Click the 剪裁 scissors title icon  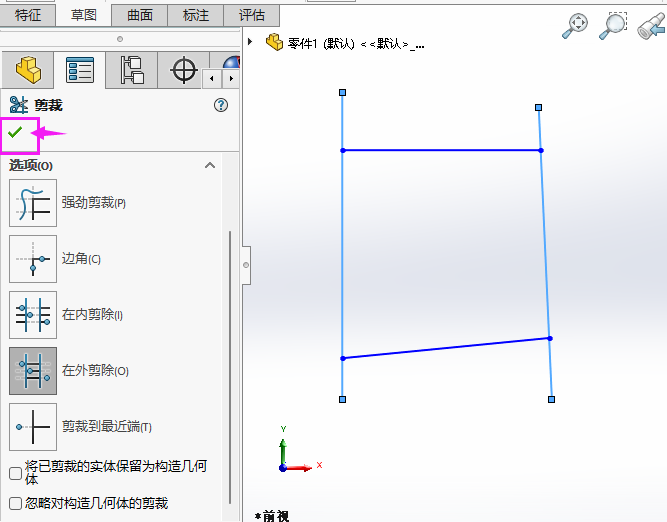[x=19, y=105]
